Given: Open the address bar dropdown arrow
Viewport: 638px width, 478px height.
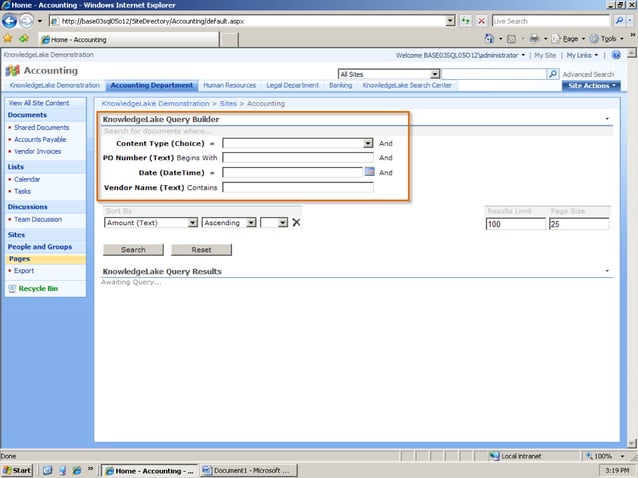Looking at the screenshot, I should (x=450, y=21).
